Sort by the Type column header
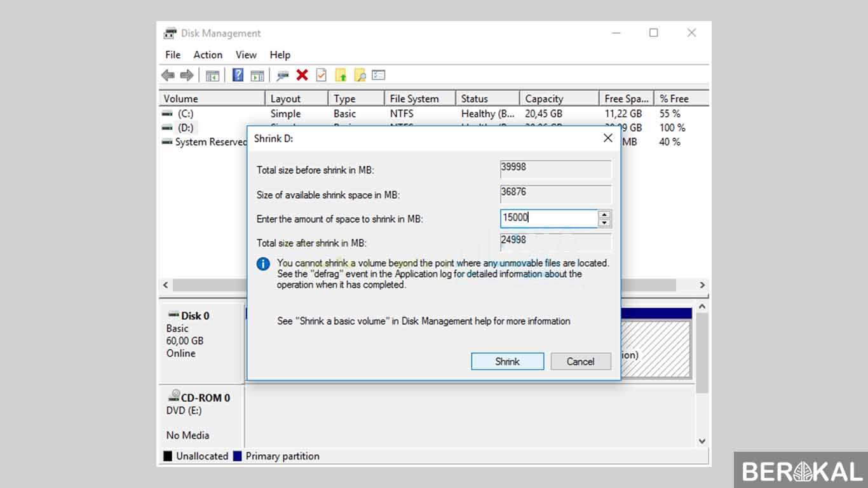Image resolution: width=868 pixels, height=488 pixels. coord(356,98)
